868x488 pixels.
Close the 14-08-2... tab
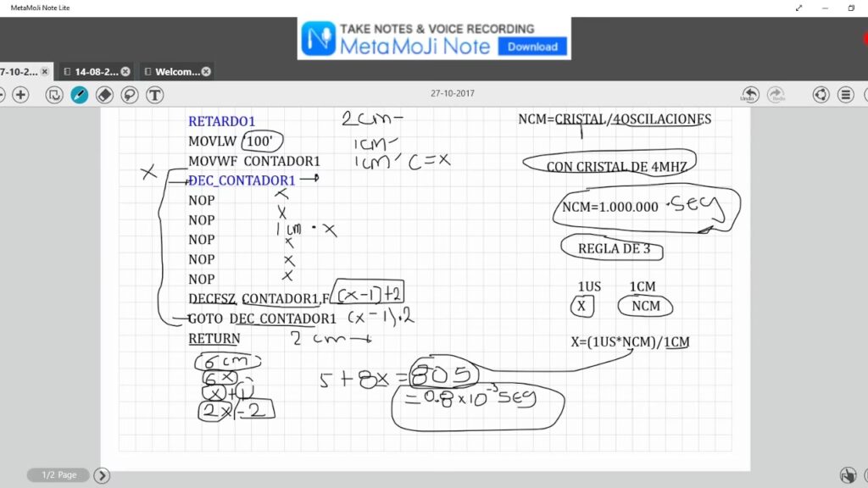click(125, 72)
